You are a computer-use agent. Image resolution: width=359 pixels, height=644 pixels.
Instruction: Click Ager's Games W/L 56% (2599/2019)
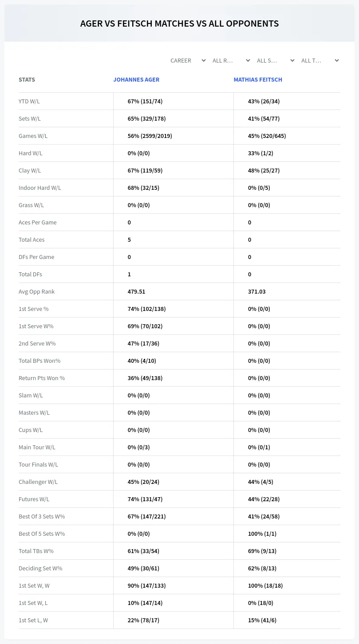(x=150, y=136)
